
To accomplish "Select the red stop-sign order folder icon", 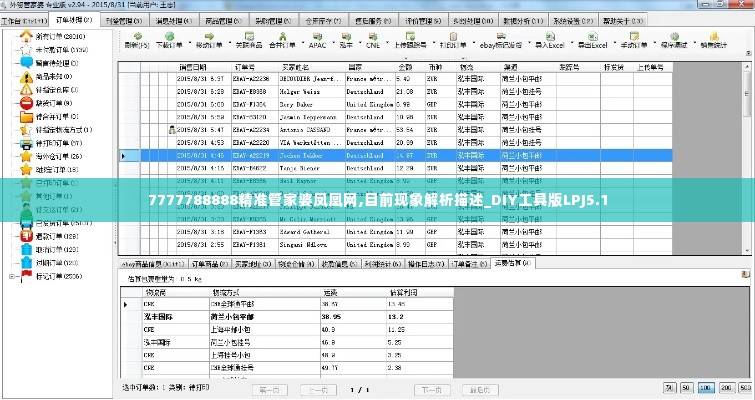I will [26, 102].
